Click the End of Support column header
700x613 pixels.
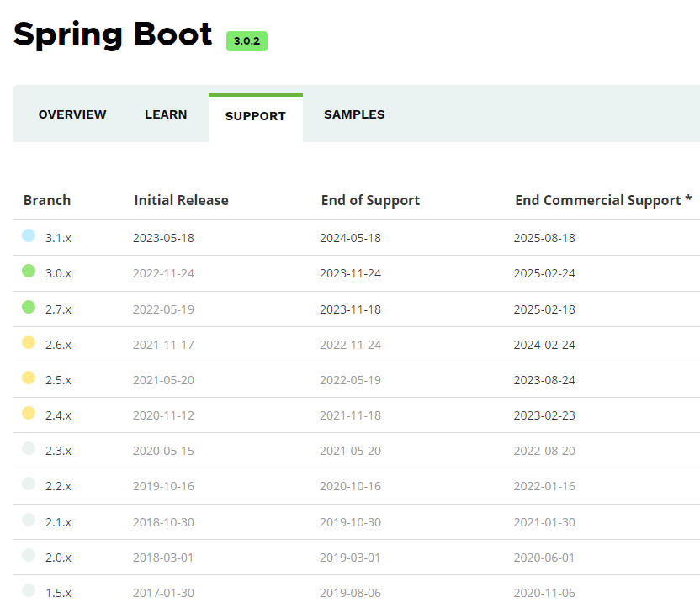(370, 201)
